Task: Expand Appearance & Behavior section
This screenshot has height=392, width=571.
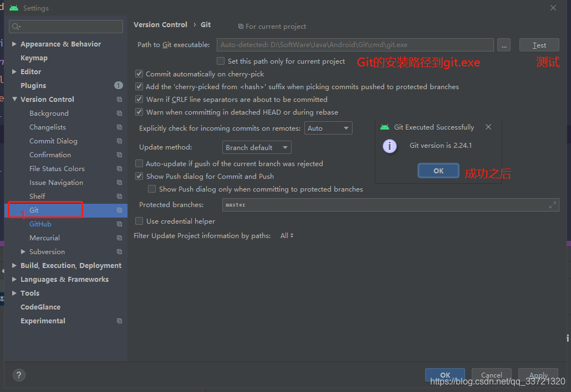Action: point(14,44)
